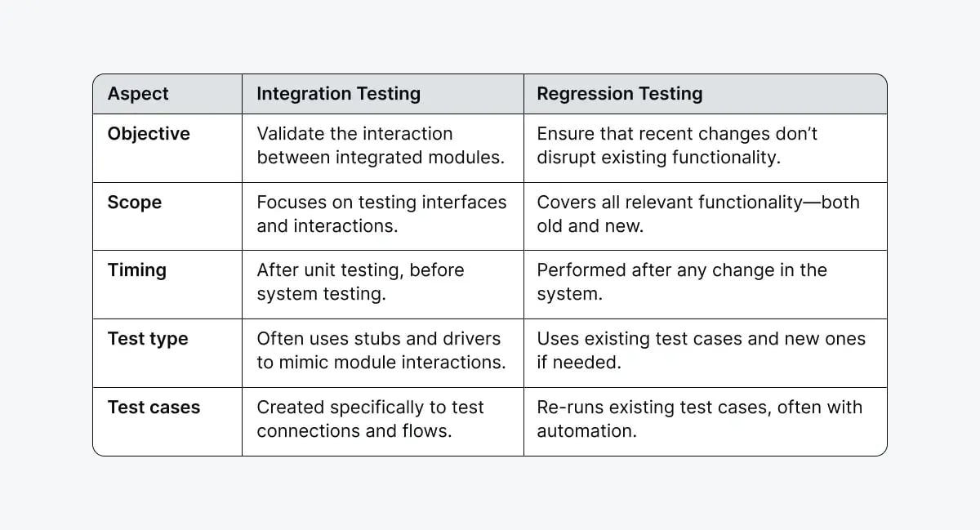The width and height of the screenshot is (980, 530).
Task: Click the word 'automation.' in the last row
Action: coord(586,431)
